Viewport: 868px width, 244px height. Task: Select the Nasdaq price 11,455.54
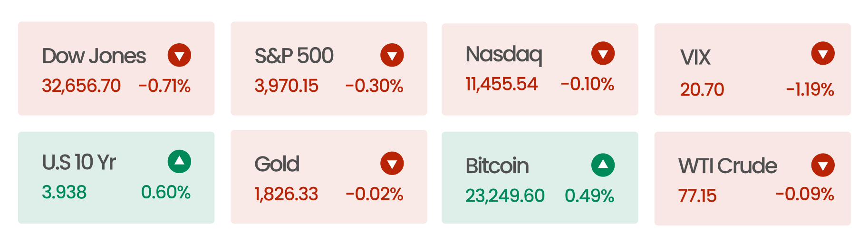[x=502, y=84]
